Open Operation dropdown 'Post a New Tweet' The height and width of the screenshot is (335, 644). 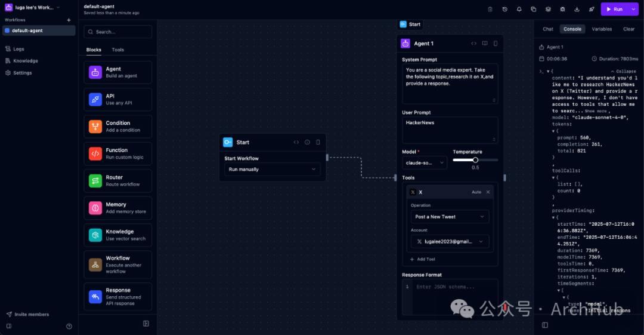tap(450, 217)
